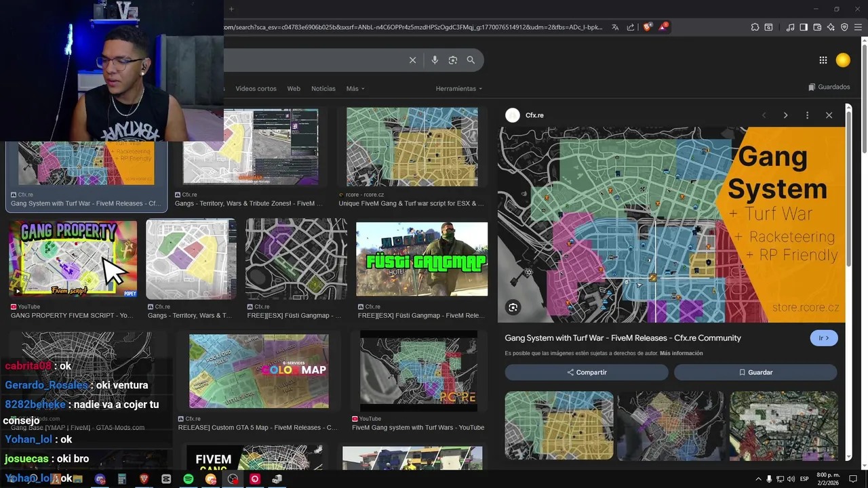Click the share page icon in address bar
The width and height of the screenshot is (868, 488).
(x=631, y=27)
